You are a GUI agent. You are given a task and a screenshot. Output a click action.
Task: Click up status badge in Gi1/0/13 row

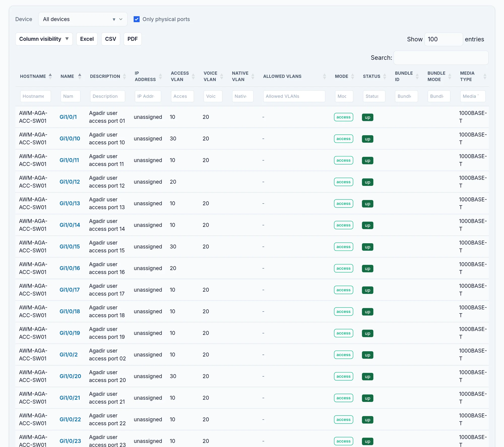tap(367, 204)
